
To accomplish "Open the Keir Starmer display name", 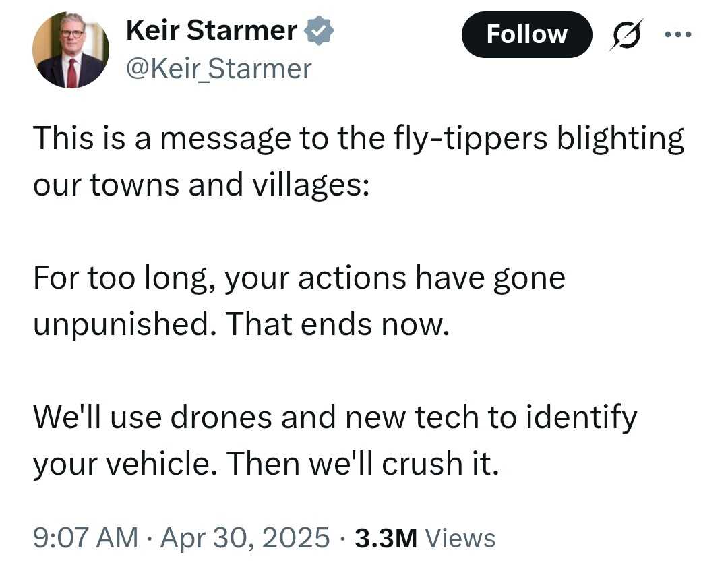I will (x=211, y=30).
